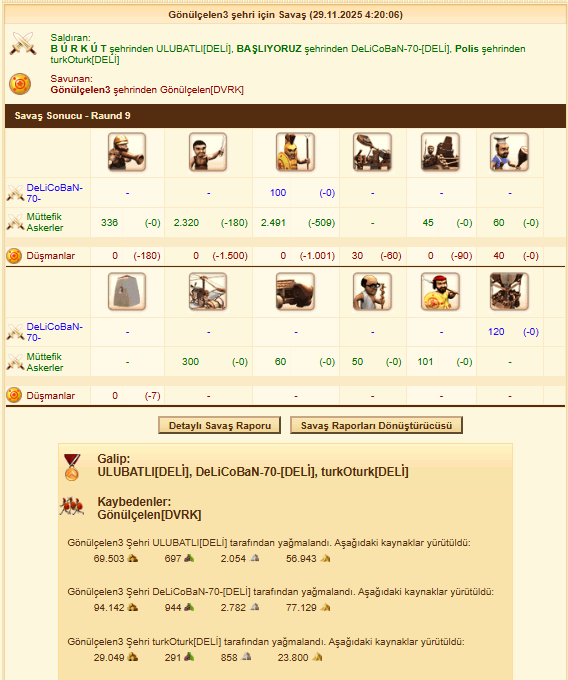Click the defeated soldiers icon beside Kaybedenler
Image resolution: width=568 pixels, height=680 pixels.
pyautogui.click(x=72, y=506)
